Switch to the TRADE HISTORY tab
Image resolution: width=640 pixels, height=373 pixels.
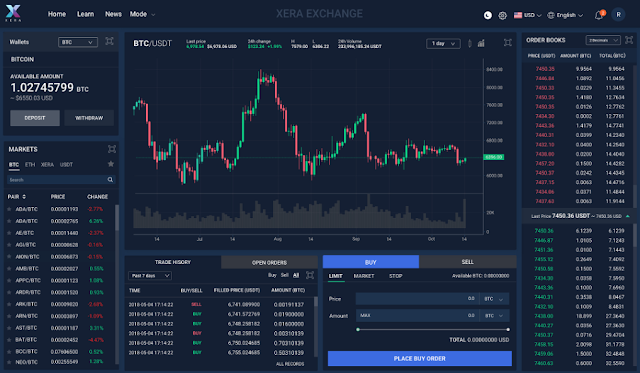[173, 262]
